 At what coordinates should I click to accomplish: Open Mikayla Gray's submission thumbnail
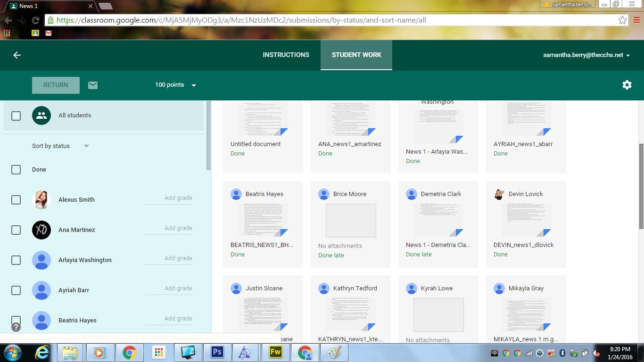(x=526, y=314)
